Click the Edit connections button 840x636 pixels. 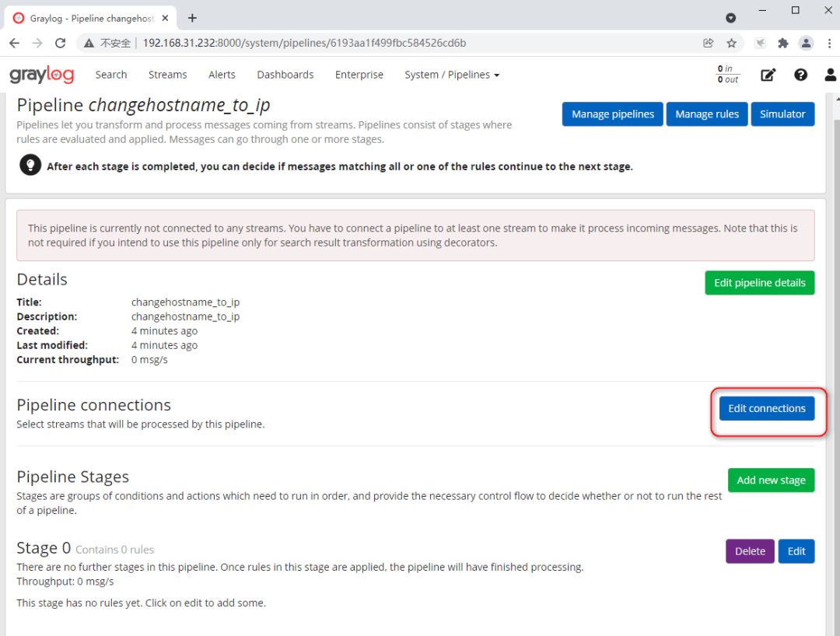click(x=766, y=408)
